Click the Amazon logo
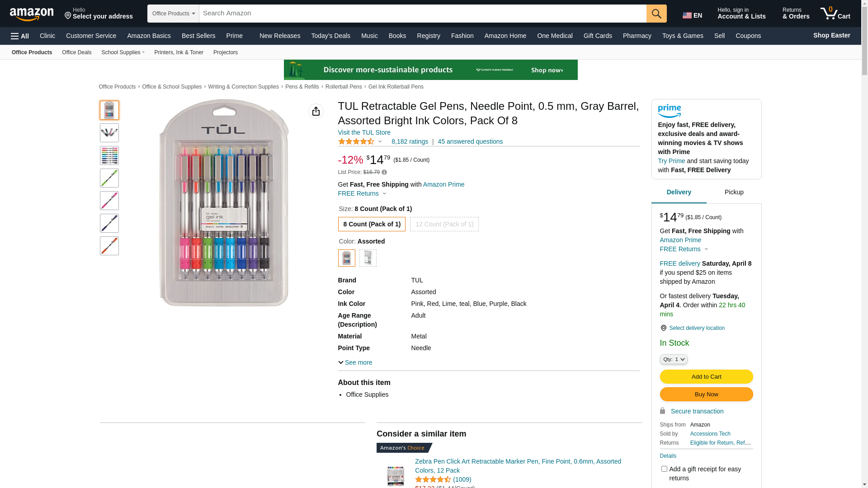The width and height of the screenshot is (868, 488). click(32, 14)
